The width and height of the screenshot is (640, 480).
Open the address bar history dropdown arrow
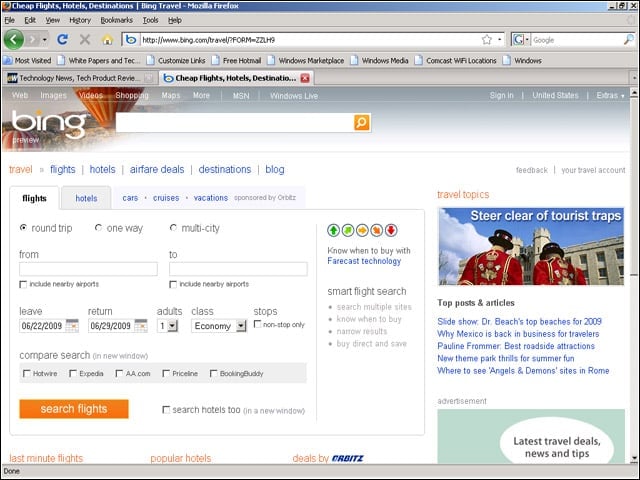[500, 40]
